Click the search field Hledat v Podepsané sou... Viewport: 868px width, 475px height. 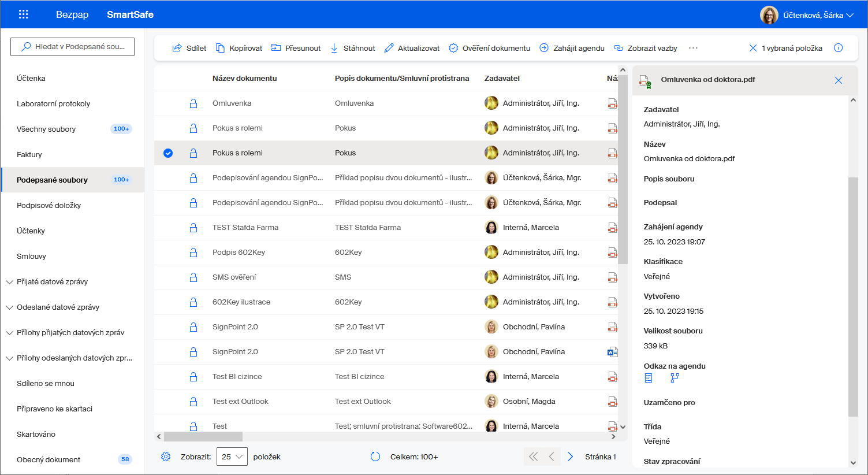coord(72,47)
